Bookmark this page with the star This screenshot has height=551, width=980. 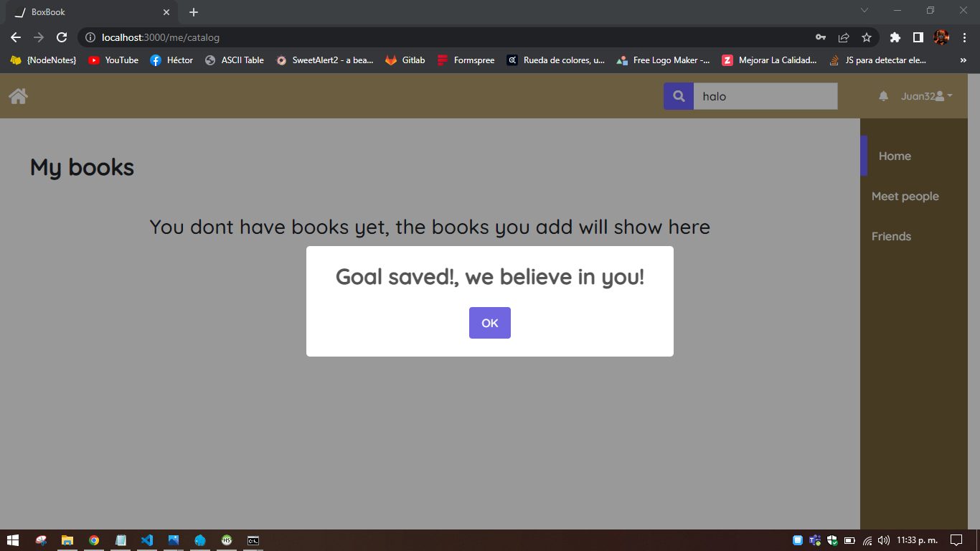click(x=867, y=37)
